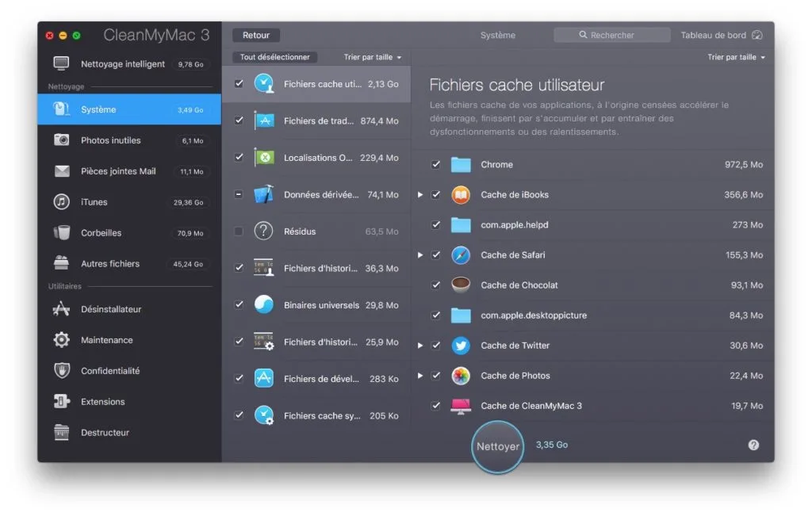Viewport: 812px width, 516px height.
Task: Click the Cache de iBooks icon
Action: 461,195
